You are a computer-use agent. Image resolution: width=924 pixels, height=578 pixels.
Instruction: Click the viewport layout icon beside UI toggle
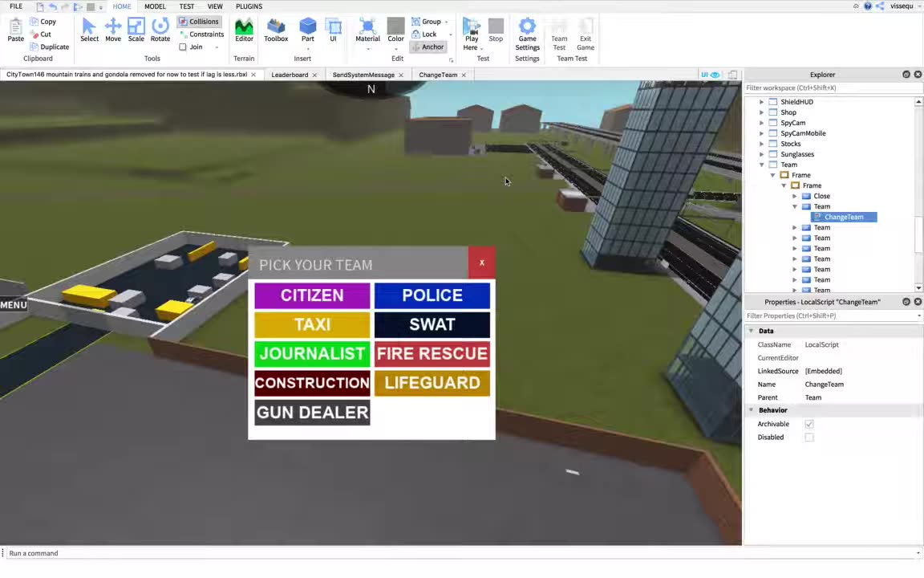tap(732, 75)
